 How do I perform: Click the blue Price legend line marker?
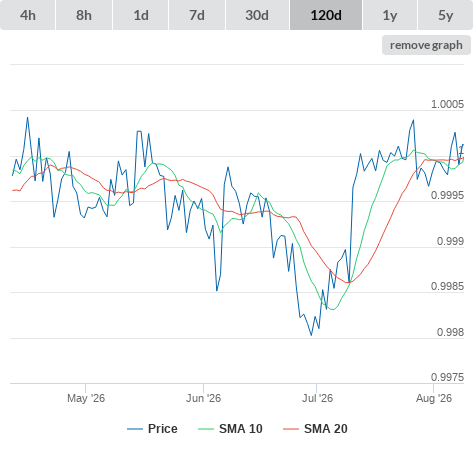click(x=135, y=429)
